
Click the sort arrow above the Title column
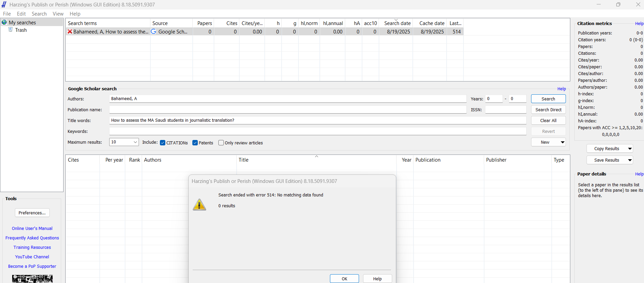point(316,156)
